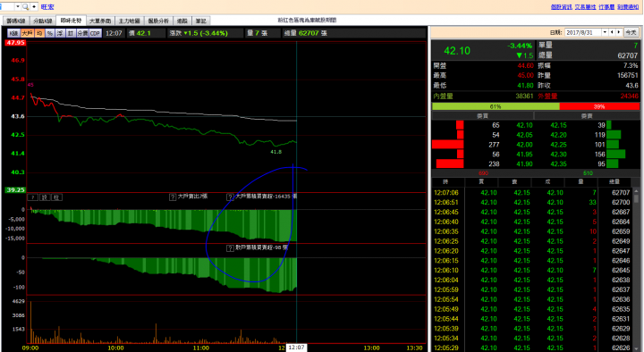644x352 pixels.
Task: Open the 追蹤 tab
Action: tap(182, 21)
